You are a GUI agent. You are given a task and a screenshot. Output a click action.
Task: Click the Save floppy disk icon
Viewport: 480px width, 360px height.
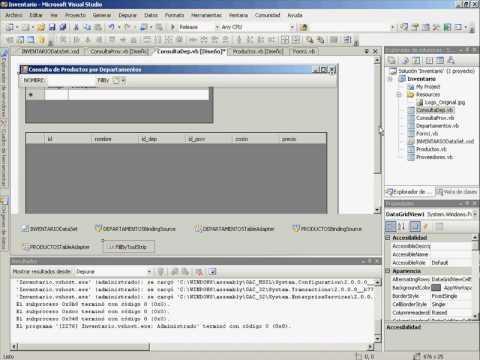click(52, 27)
